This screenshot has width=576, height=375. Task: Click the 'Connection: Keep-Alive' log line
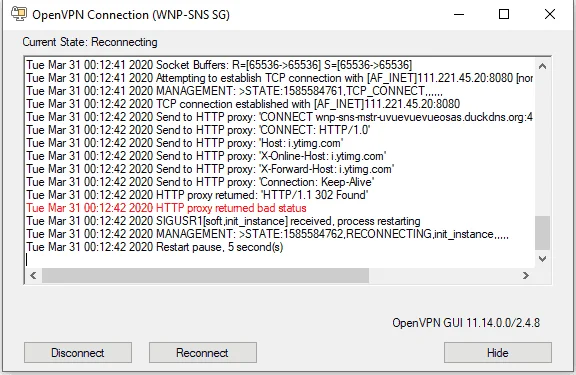[200, 182]
